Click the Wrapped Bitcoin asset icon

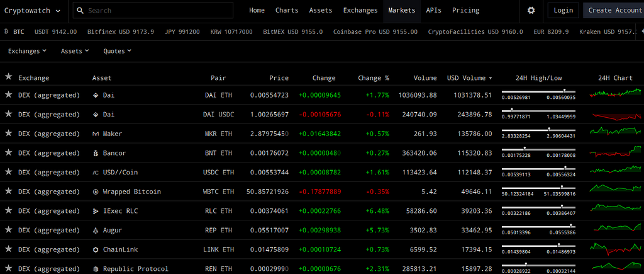point(96,191)
